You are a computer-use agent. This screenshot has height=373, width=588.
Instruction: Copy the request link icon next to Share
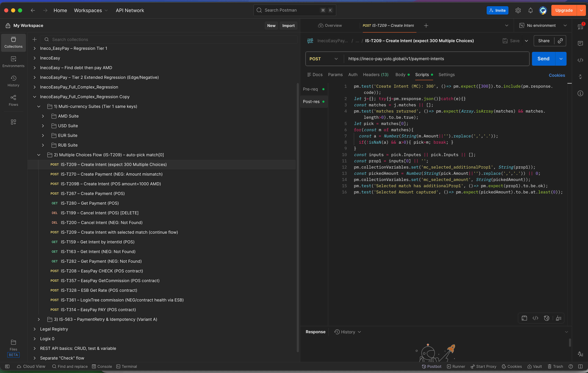[x=560, y=41]
